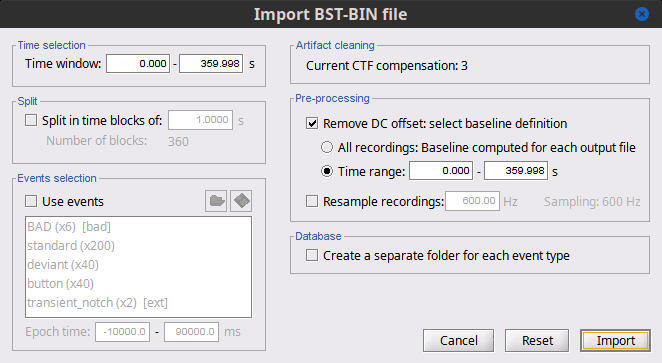
Task: Edit the Time window start field
Action: click(x=138, y=64)
